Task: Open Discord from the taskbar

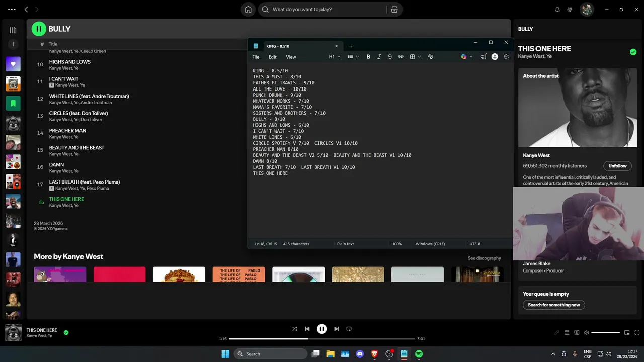Action: 360,354
